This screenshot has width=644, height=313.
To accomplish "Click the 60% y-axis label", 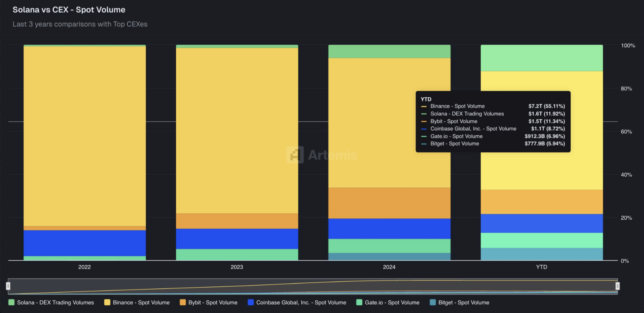I will [626, 132].
